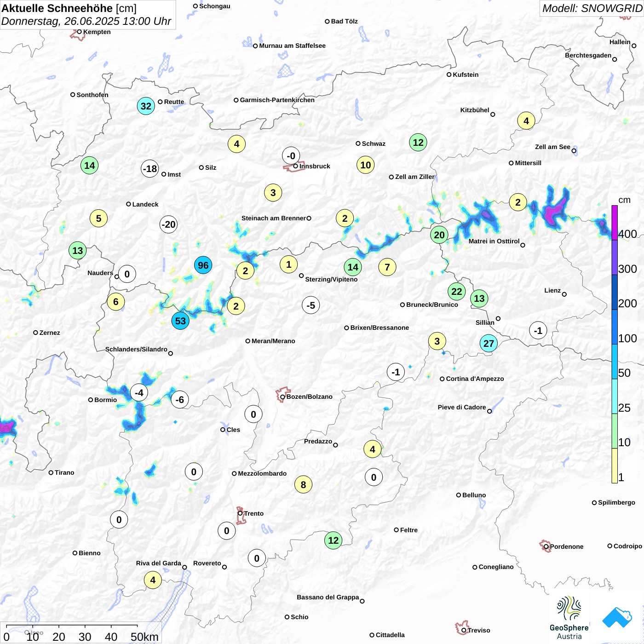
Task: Click the Bassano del Grappa label
Action: coord(328,598)
